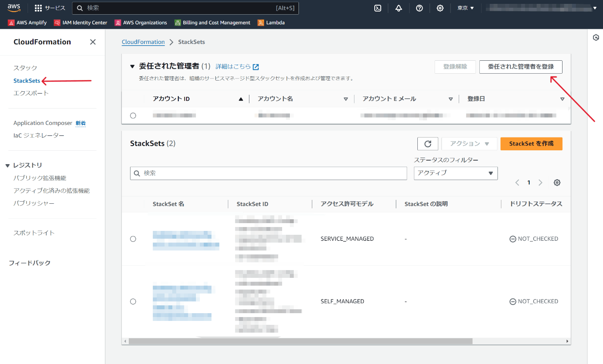
Task: Open パブリッシャー in the sidebar
Action: (34, 203)
